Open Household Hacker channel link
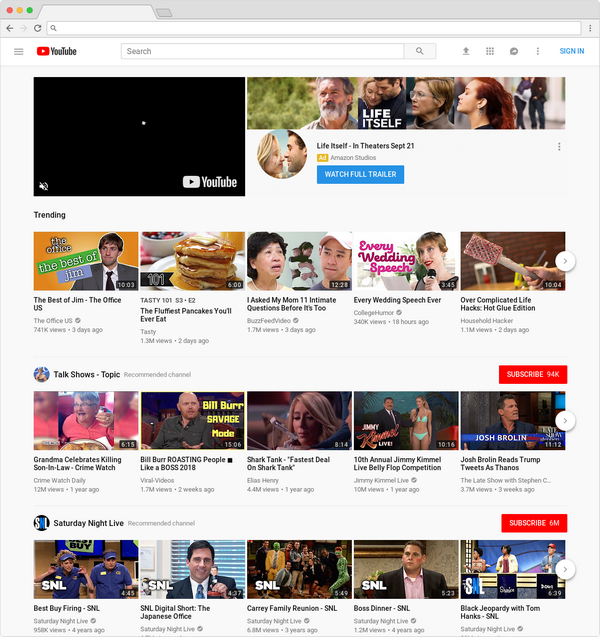This screenshot has height=637, width=600. click(x=487, y=321)
